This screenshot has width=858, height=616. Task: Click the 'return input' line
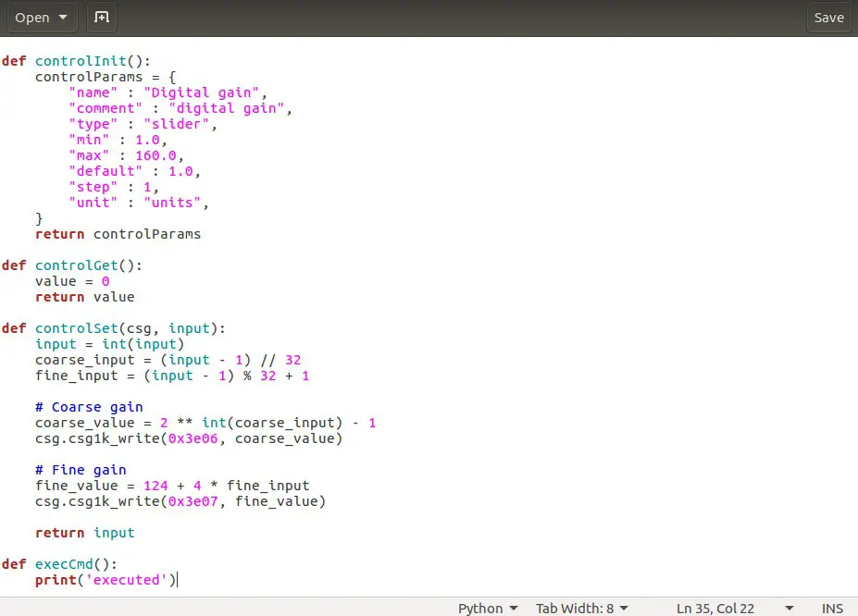(x=85, y=533)
